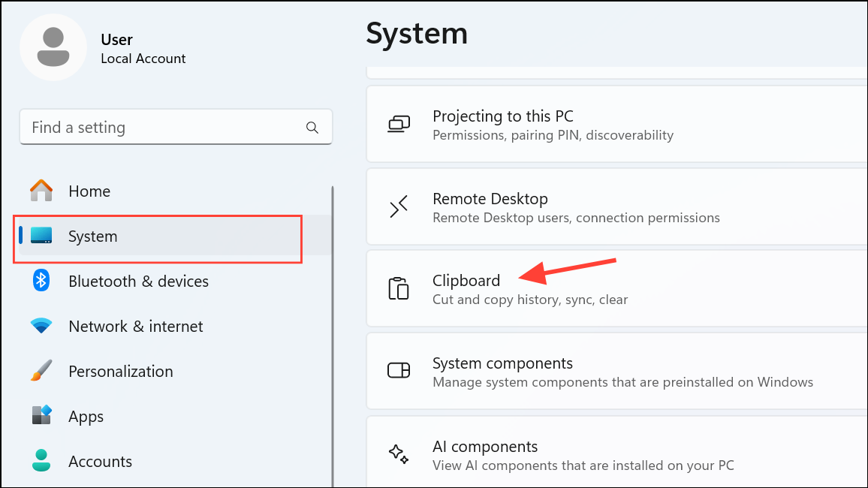Click the AI components sparkle icon
The width and height of the screenshot is (868, 488).
point(399,453)
